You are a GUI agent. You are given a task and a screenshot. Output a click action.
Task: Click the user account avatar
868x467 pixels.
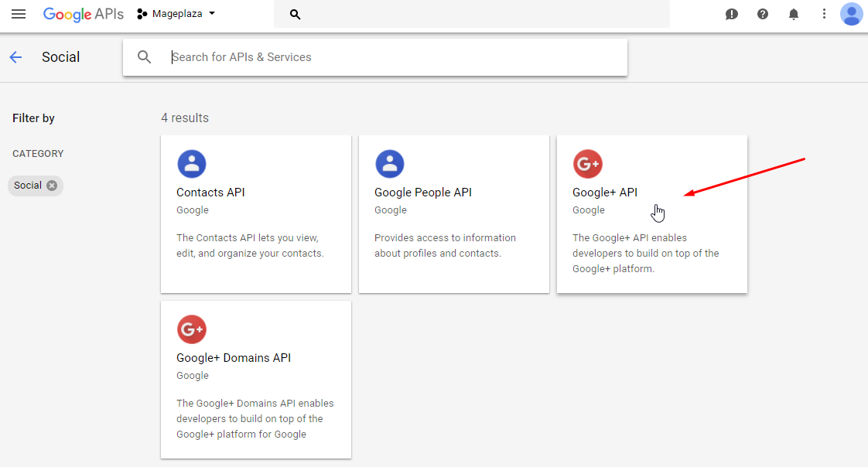click(851, 14)
